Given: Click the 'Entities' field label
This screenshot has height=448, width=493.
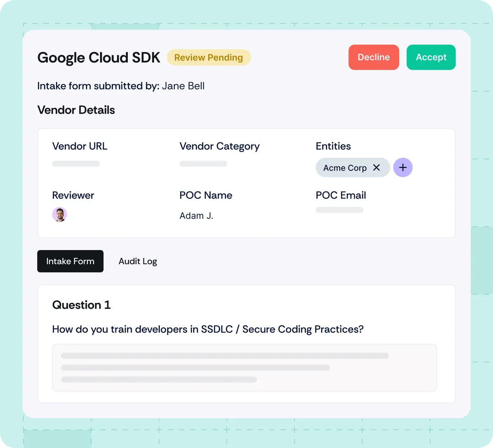Looking at the screenshot, I should pos(333,146).
